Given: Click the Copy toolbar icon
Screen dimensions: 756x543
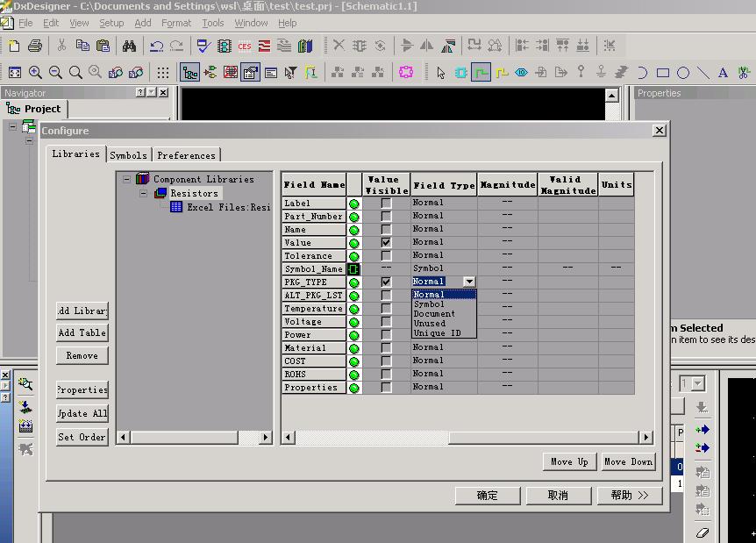Looking at the screenshot, I should [82, 46].
